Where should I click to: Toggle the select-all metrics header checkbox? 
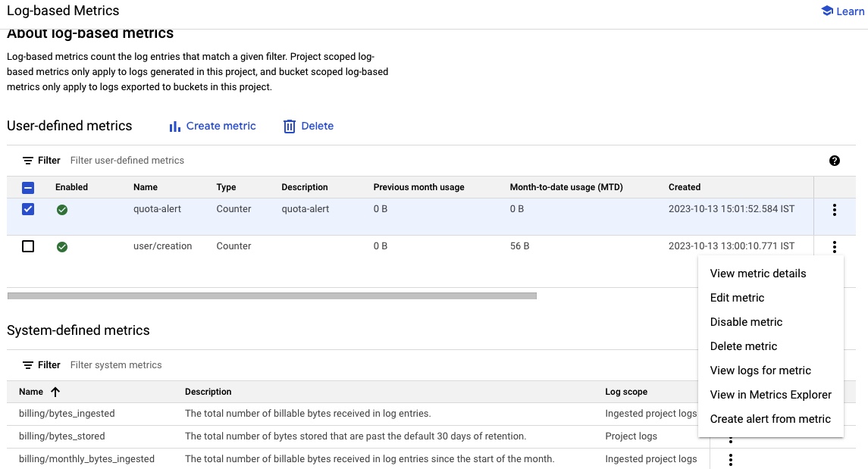28,186
